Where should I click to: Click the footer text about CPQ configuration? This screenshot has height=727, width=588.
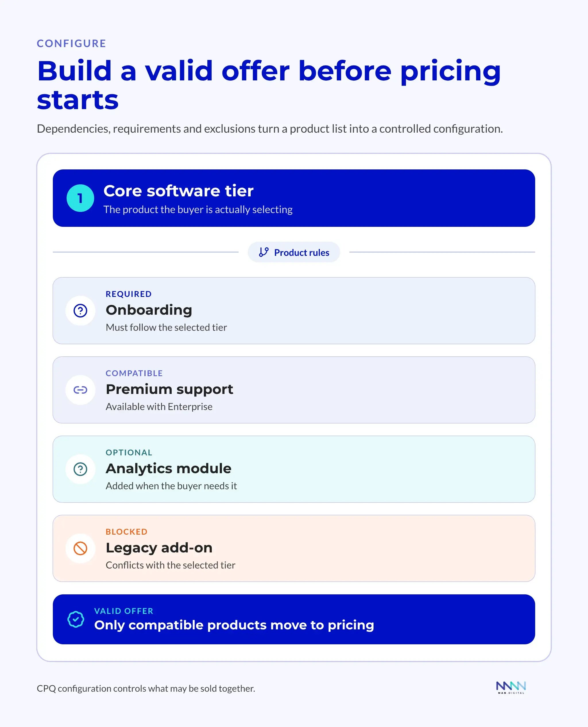pos(146,688)
